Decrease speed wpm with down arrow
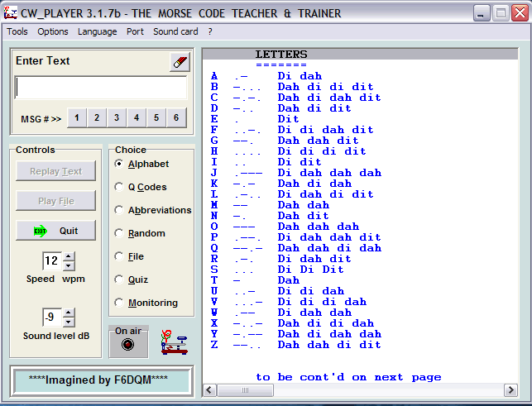The image size is (532, 406). click(69, 266)
